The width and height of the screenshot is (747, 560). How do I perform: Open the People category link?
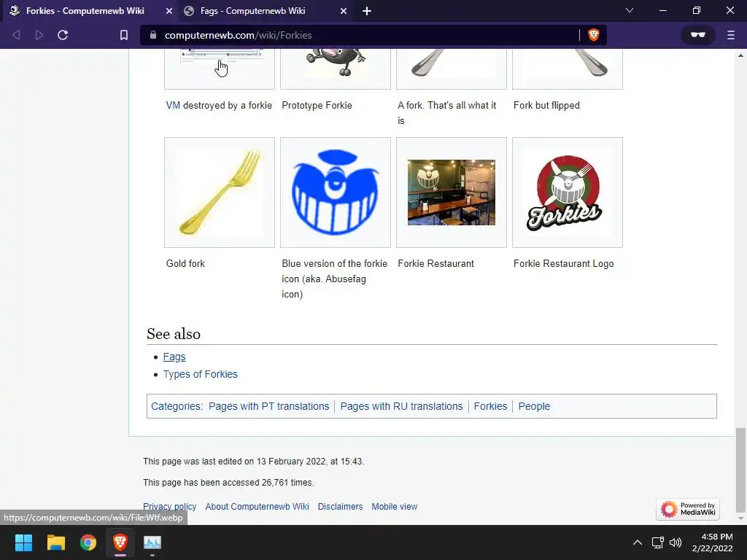click(534, 406)
